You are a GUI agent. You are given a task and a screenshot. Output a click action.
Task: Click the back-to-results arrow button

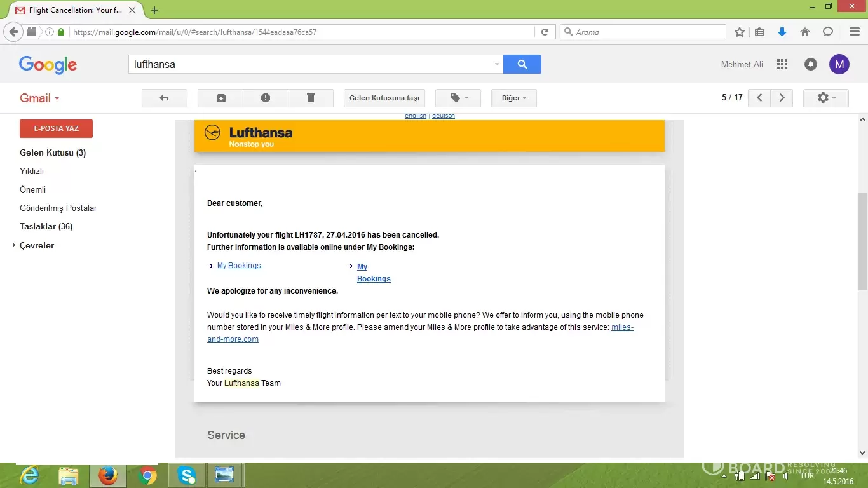tap(164, 98)
